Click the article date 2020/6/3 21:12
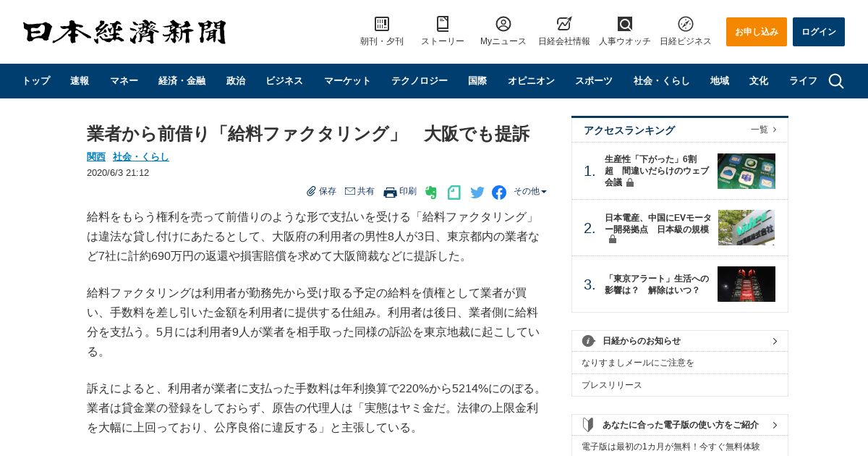 click(x=118, y=173)
